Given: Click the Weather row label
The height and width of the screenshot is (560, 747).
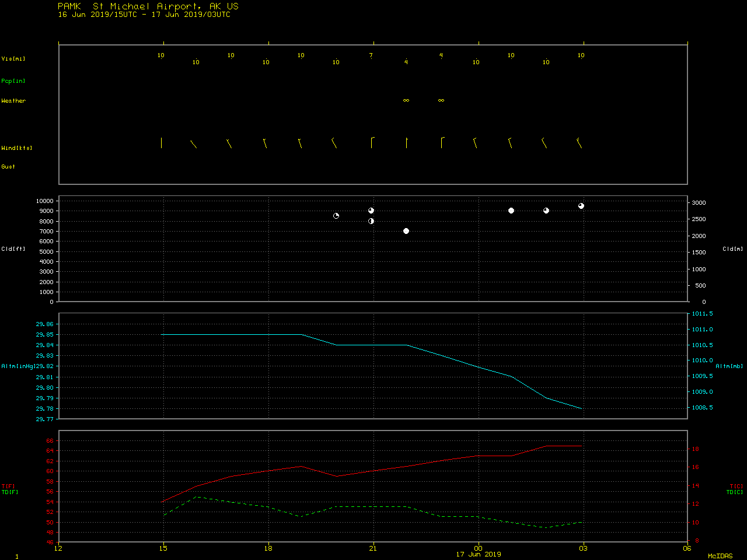Looking at the screenshot, I should tap(13, 101).
